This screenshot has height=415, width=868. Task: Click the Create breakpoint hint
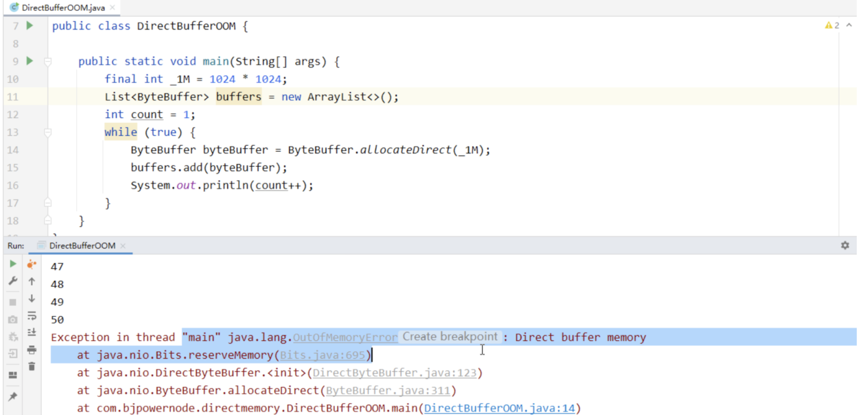pos(450,337)
